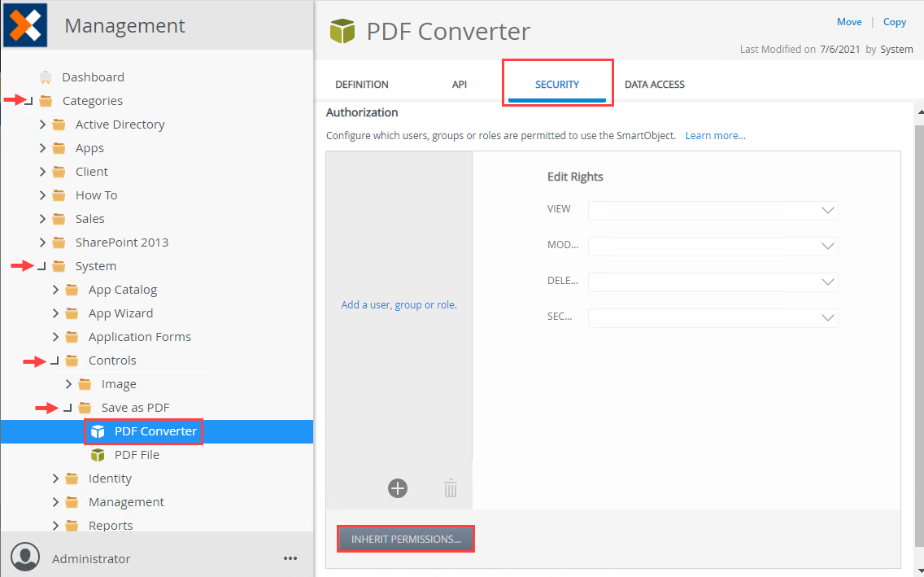Expand the SharePoint 2013 node
Viewport: 924px width, 577px height.
tap(41, 243)
